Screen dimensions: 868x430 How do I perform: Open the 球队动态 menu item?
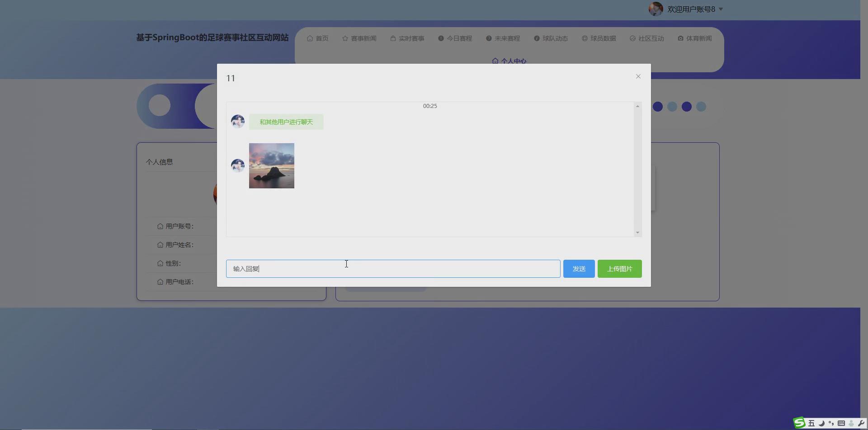(x=551, y=38)
